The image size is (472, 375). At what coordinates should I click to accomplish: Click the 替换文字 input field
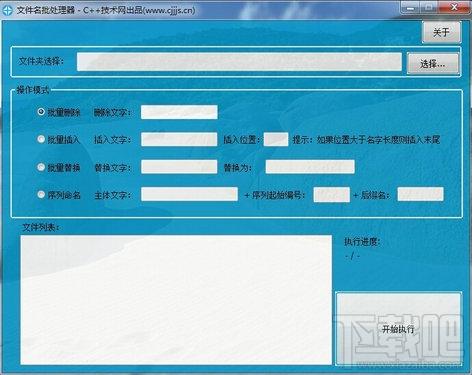pos(179,167)
